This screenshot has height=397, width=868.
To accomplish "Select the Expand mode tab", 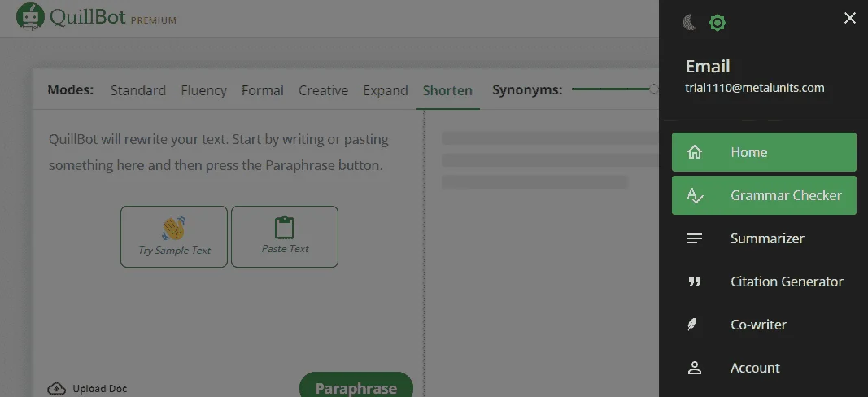I will 386,90.
